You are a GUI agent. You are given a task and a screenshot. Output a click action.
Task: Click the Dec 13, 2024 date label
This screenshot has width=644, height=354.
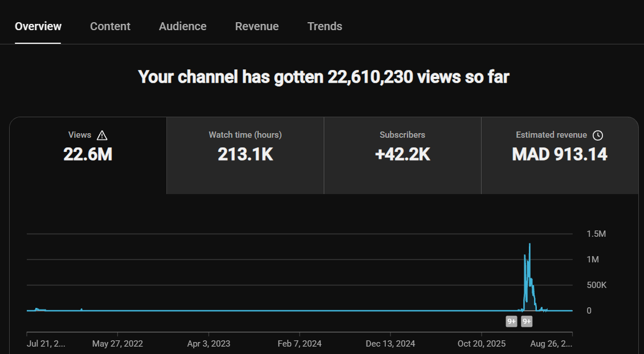[390, 344]
